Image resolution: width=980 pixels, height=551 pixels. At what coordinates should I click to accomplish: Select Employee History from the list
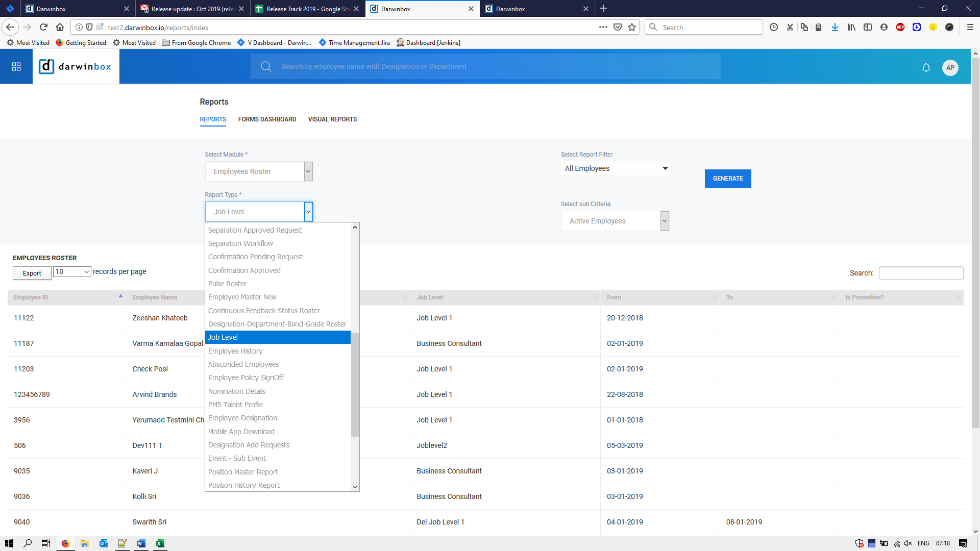click(x=235, y=351)
